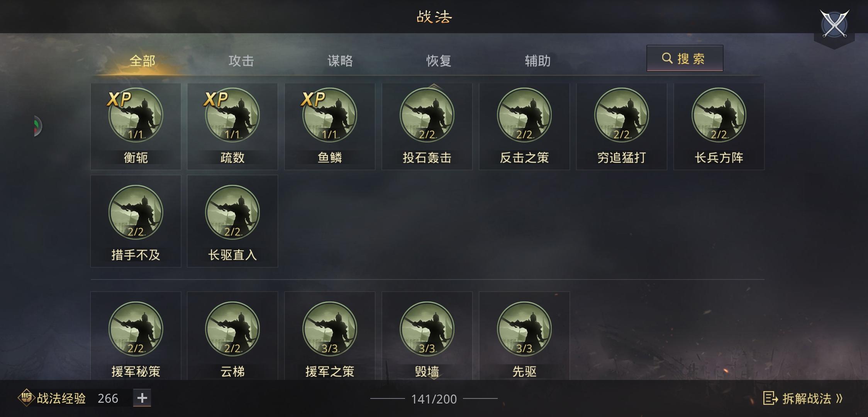Switch to the 攻击 tab
Image resolution: width=868 pixels, height=417 pixels.
241,61
